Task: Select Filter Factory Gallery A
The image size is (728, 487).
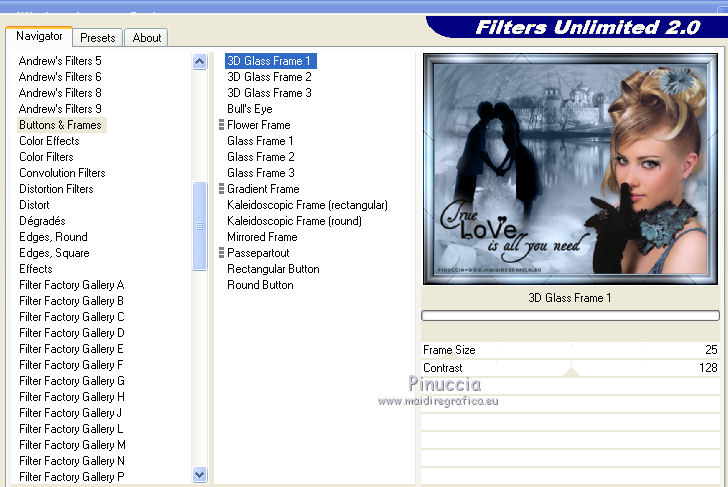Action: tap(72, 285)
